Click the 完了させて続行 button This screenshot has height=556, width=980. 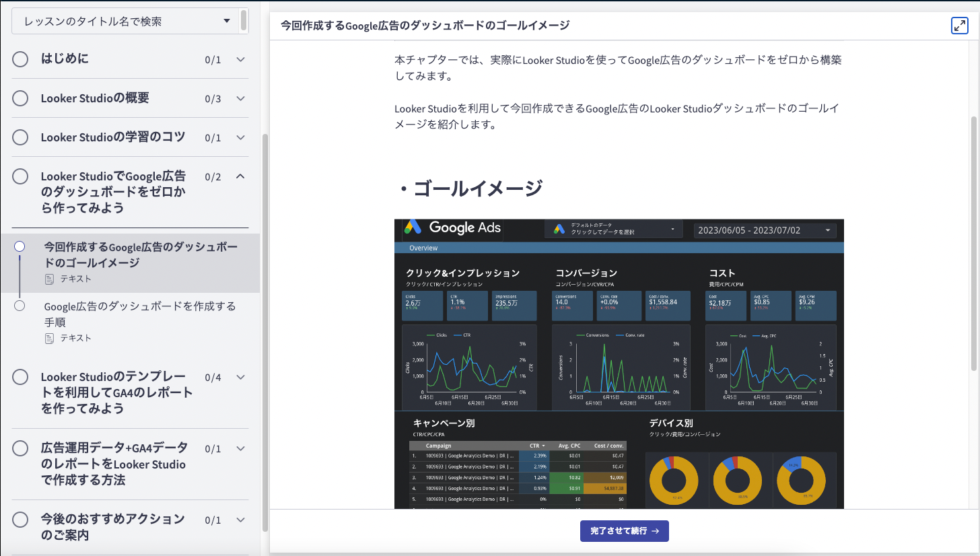625,531
